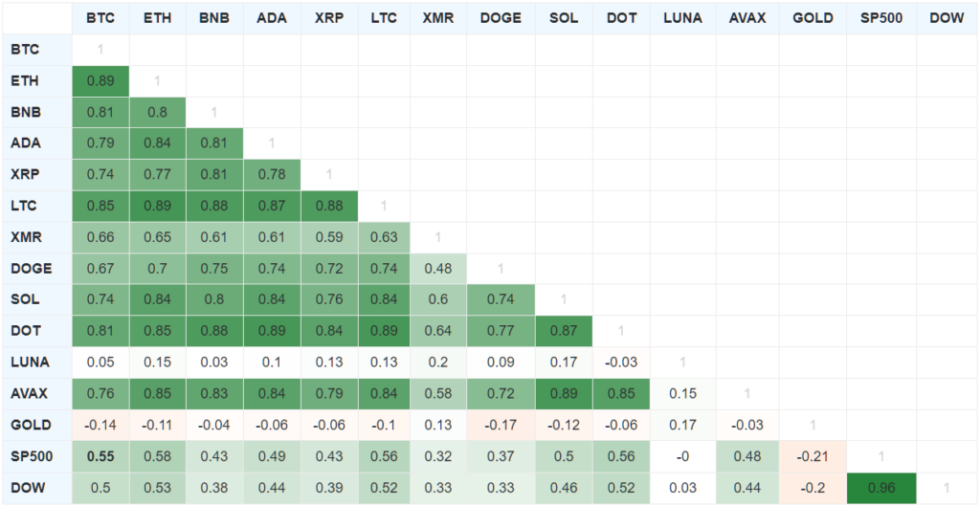Click the XMR column header
Image resolution: width=980 pixels, height=506 pixels.
coord(437,18)
